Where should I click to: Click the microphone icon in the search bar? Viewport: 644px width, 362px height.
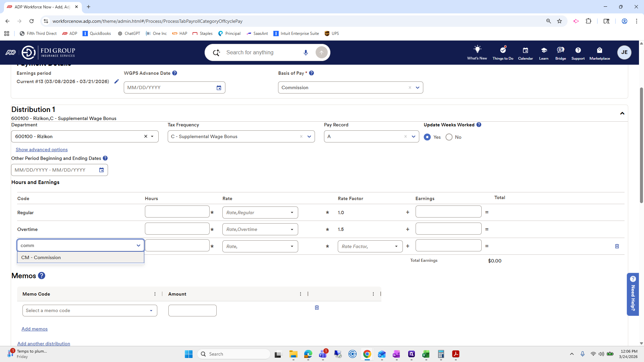(x=306, y=53)
